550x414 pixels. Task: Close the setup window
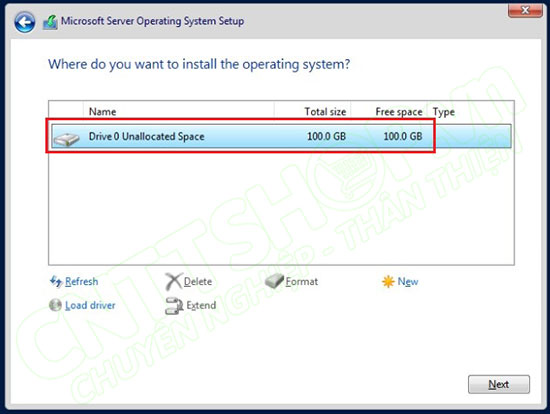pos(525,10)
